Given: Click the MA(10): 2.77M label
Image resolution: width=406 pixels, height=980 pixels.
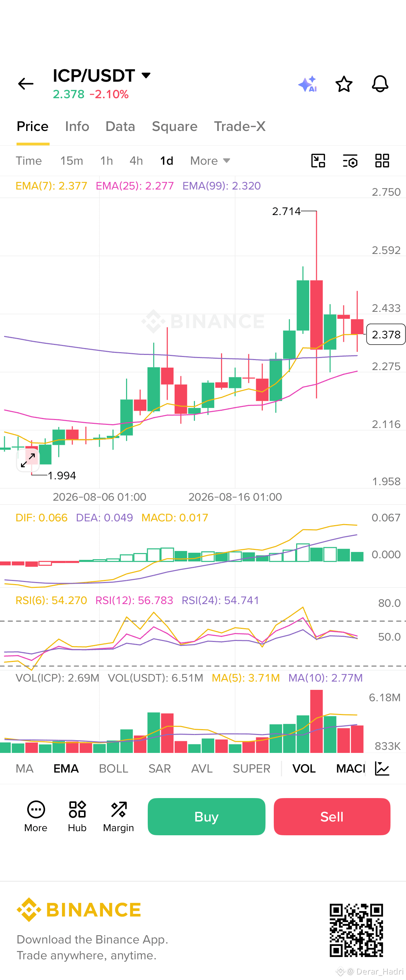Looking at the screenshot, I should tap(325, 678).
